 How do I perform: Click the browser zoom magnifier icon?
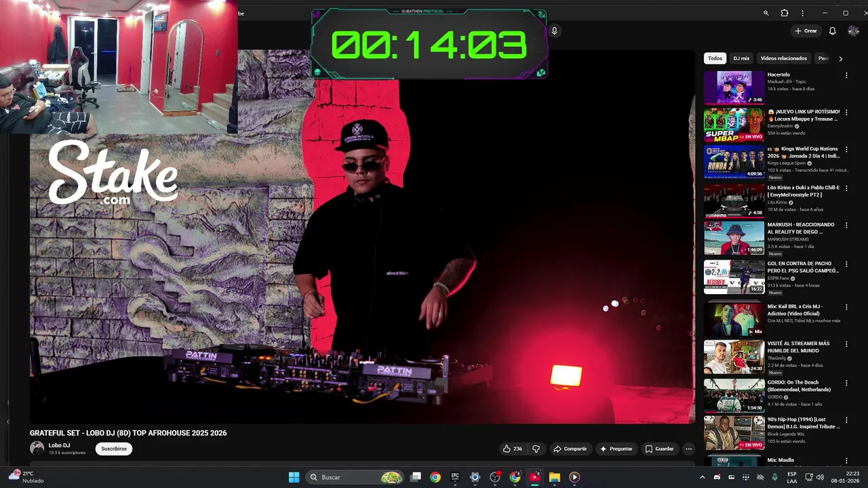point(766,13)
